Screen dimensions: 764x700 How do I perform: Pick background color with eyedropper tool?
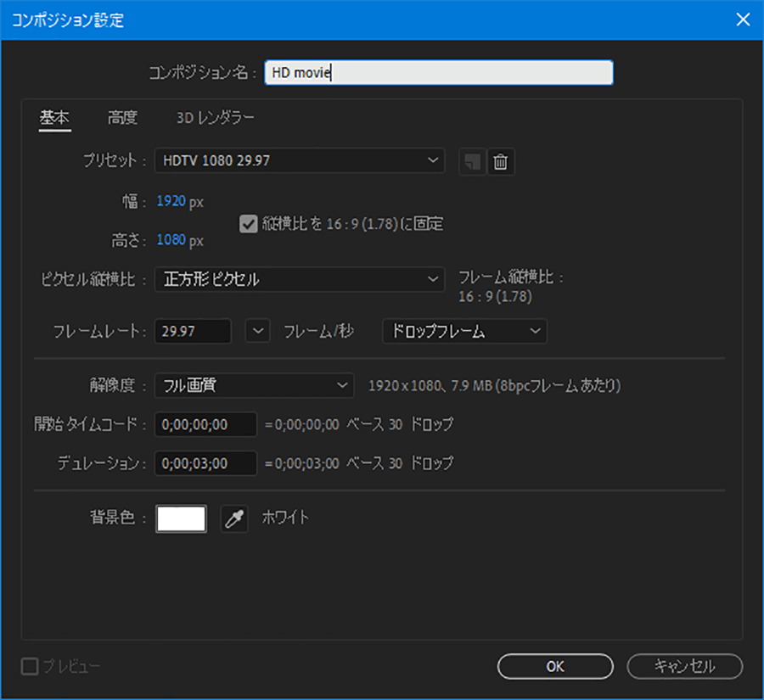click(234, 518)
